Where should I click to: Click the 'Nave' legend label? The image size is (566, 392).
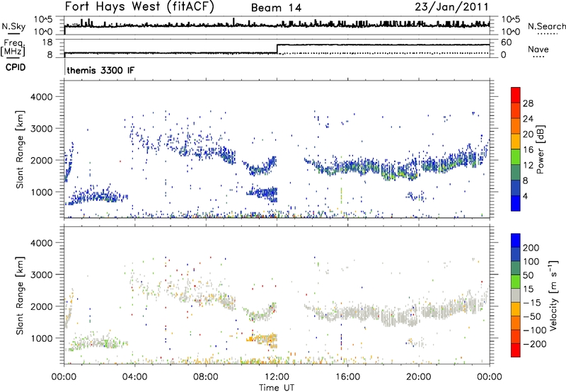pos(538,49)
